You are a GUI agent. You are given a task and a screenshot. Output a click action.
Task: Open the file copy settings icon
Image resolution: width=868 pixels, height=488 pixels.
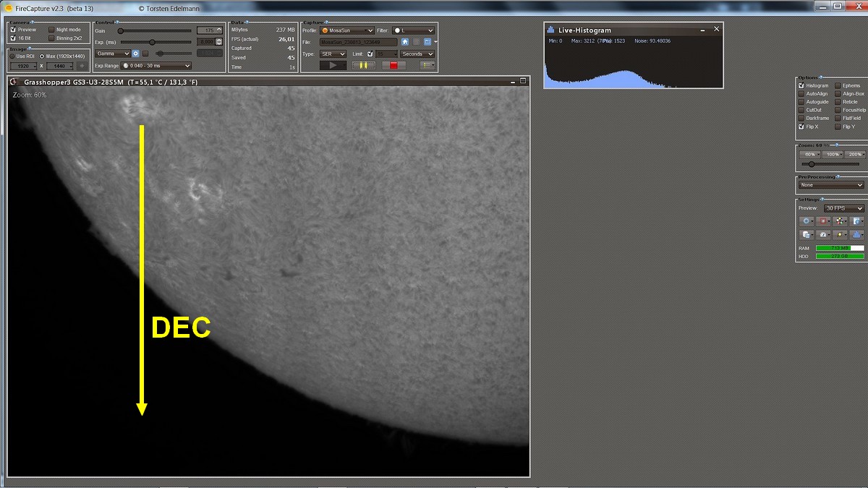(807, 234)
